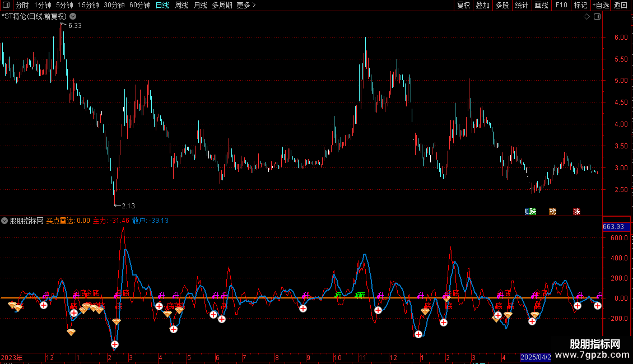Click the orange 榜 marker icon
This screenshot has width=633, height=364.
[553, 211]
